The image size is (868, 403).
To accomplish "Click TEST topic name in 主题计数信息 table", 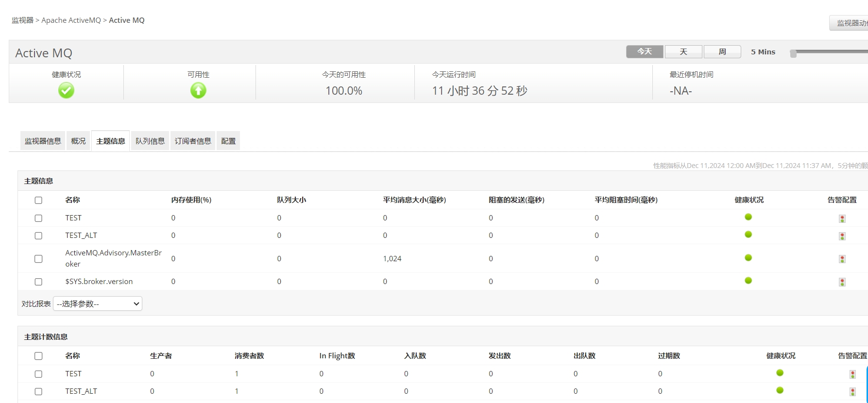I will 73,373.
